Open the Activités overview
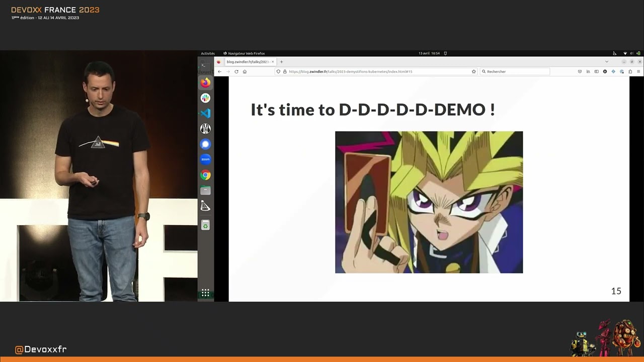Viewport: 644px width, 362px height. tap(208, 53)
